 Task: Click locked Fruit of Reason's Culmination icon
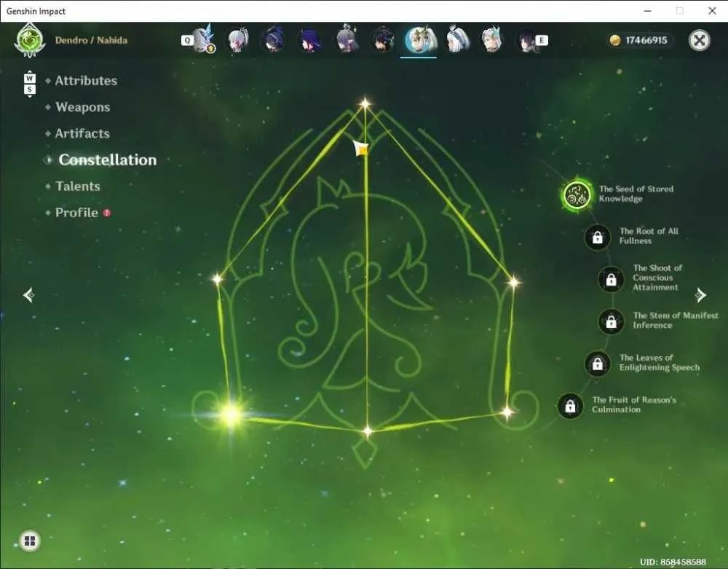(x=570, y=406)
